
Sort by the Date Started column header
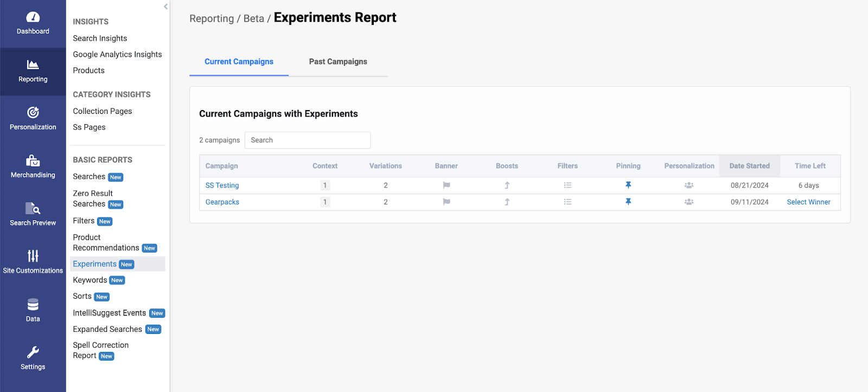[749, 166]
